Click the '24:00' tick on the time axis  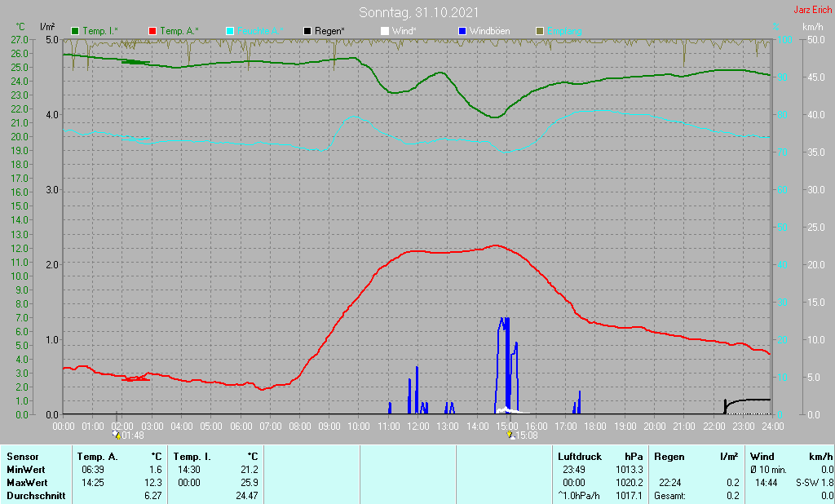coord(772,427)
